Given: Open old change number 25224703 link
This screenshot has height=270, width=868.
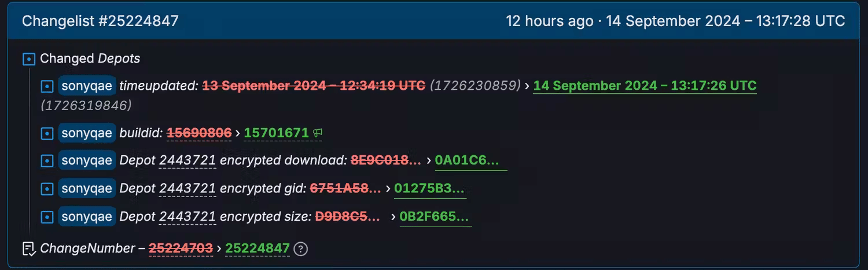Looking at the screenshot, I should coord(181,248).
